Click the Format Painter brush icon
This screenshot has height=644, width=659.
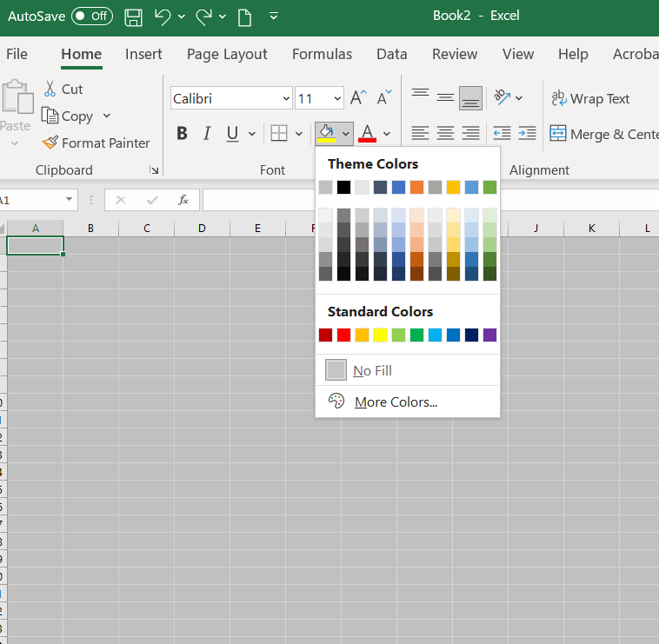click(x=49, y=143)
